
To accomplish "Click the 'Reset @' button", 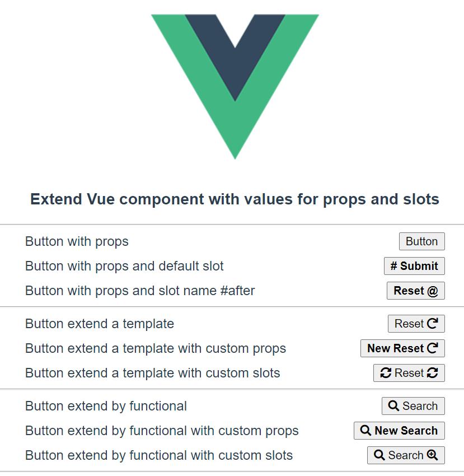I will pyautogui.click(x=416, y=291).
